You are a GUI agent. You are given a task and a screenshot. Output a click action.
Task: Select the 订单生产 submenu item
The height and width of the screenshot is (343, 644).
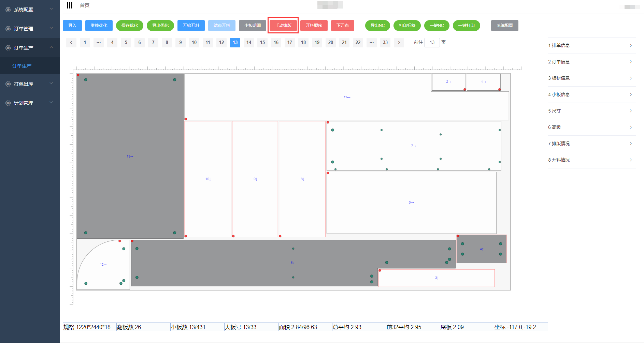point(22,66)
